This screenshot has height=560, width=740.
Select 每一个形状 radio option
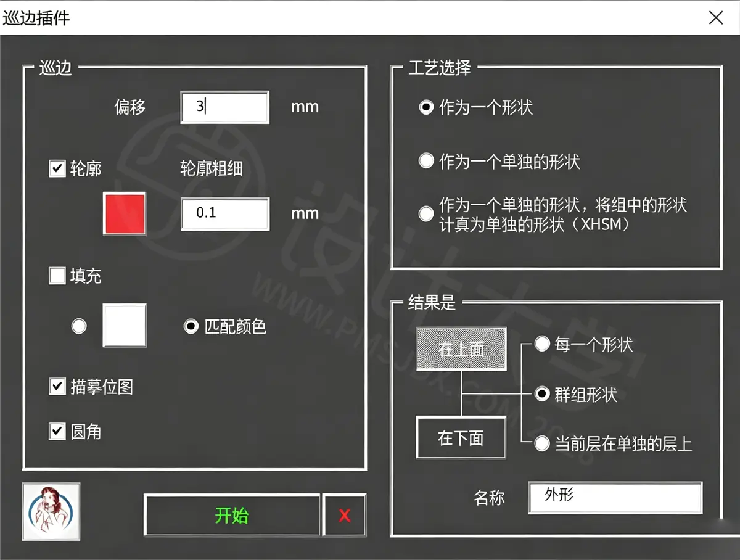(x=541, y=344)
